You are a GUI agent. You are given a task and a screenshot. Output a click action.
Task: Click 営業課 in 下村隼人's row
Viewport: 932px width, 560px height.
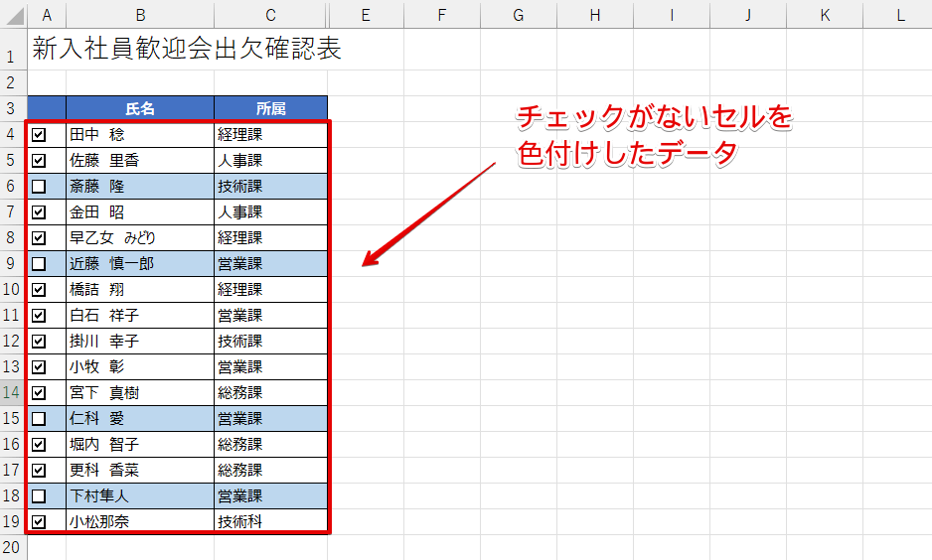(x=270, y=496)
